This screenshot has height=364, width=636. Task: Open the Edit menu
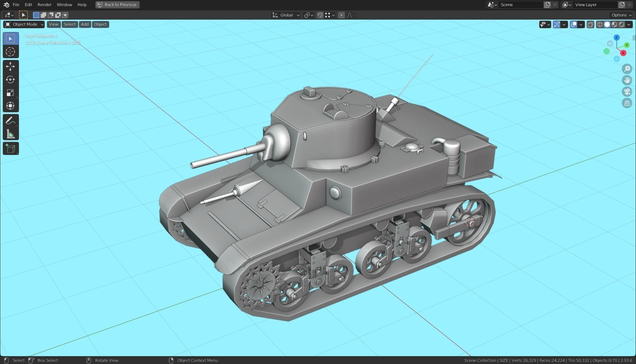tap(28, 5)
